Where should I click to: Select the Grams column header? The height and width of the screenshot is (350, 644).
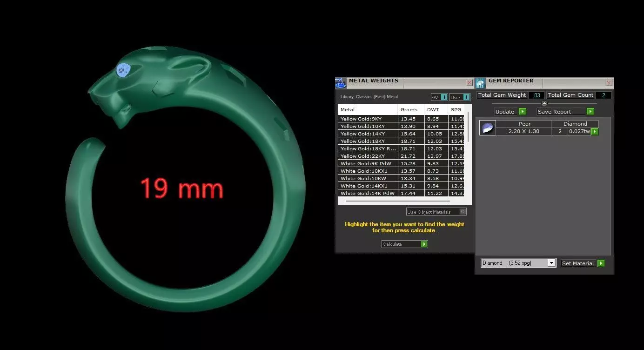click(411, 109)
